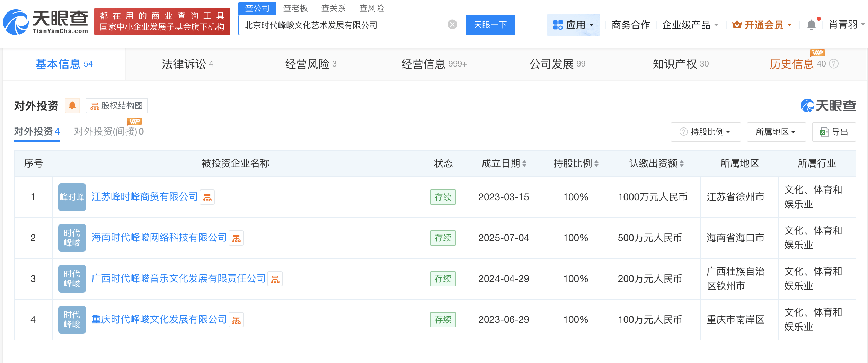Open the 江苏峰时峰商贸有限公司 company link
This screenshot has height=363, width=868.
(144, 197)
